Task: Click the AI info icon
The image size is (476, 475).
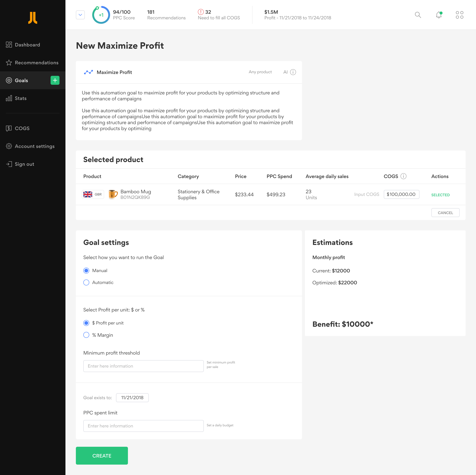Action: click(293, 72)
